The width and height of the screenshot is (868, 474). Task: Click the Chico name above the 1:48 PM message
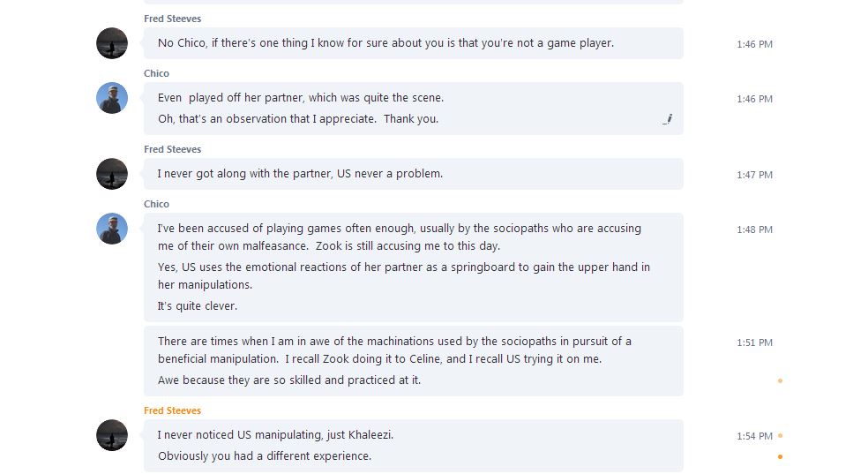[156, 204]
